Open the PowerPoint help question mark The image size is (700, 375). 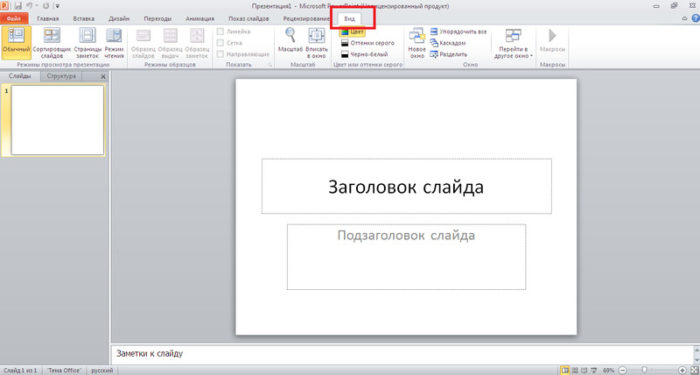[695, 18]
